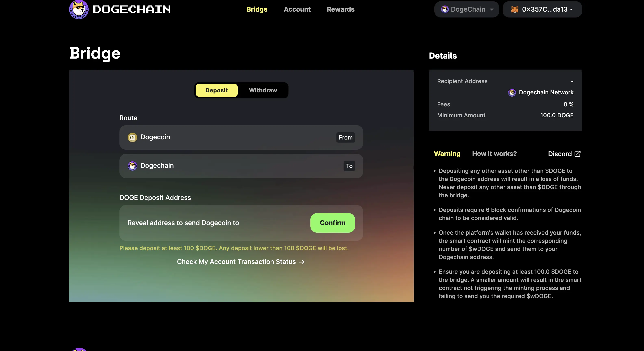The width and height of the screenshot is (644, 351).
Task: Click the DOGECHAIN wordmark in header
Action: [132, 10]
